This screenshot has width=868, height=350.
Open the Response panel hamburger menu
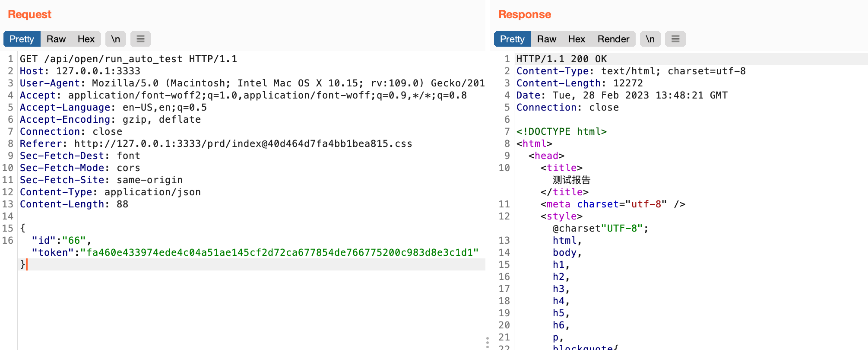675,39
